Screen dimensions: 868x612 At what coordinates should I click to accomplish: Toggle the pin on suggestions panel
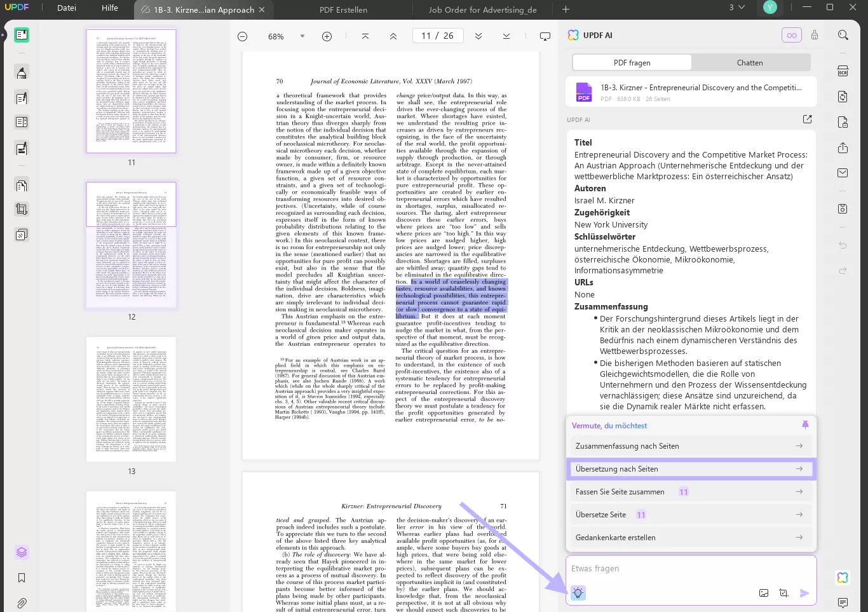point(805,425)
